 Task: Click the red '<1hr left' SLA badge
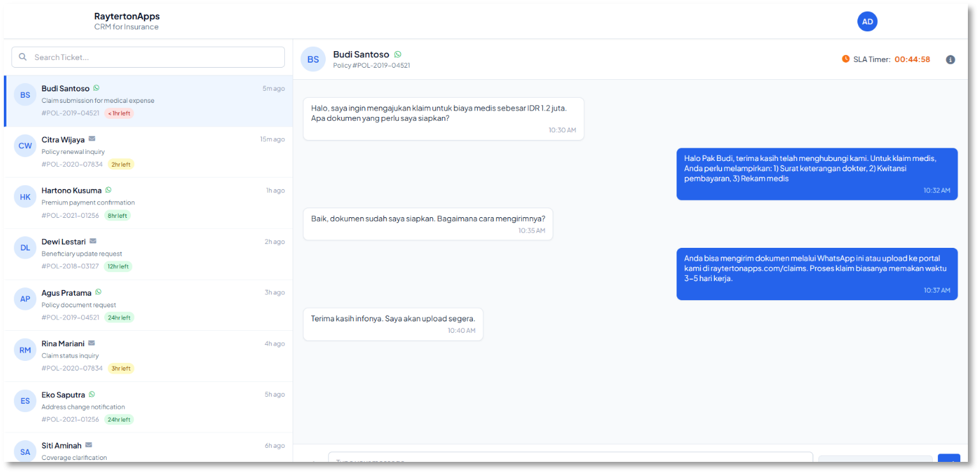click(x=119, y=113)
